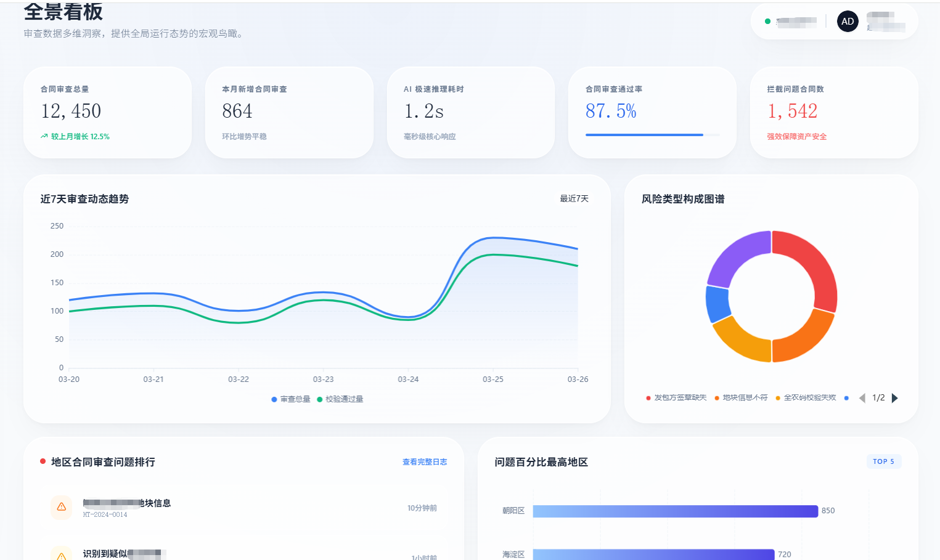Toggle 发包方签章缺失 legend entry
The width and height of the screenshot is (940, 560).
[676, 398]
